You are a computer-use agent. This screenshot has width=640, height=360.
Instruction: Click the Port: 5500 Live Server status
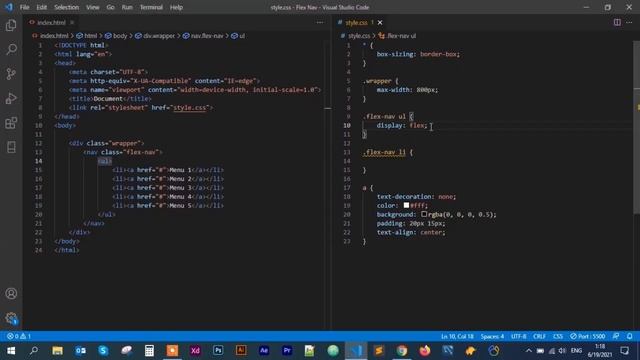pyautogui.click(x=587, y=336)
